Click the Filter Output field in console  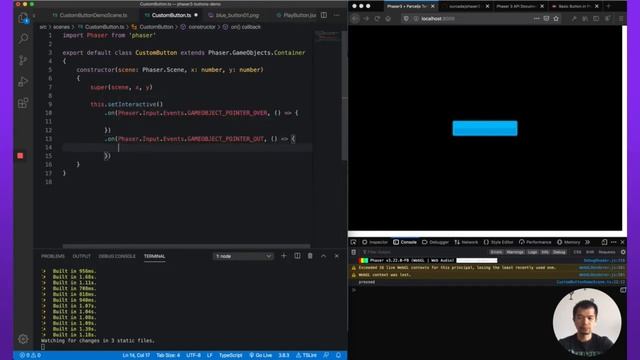click(x=424, y=252)
